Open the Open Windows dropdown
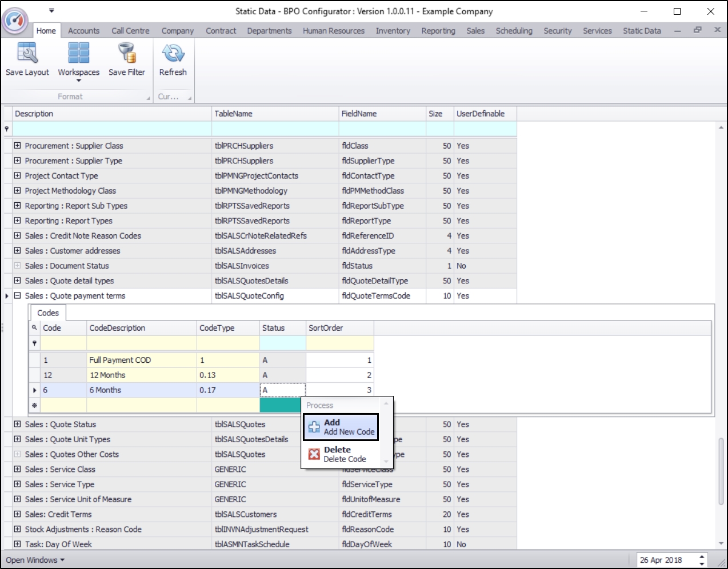728x569 pixels. 35,560
